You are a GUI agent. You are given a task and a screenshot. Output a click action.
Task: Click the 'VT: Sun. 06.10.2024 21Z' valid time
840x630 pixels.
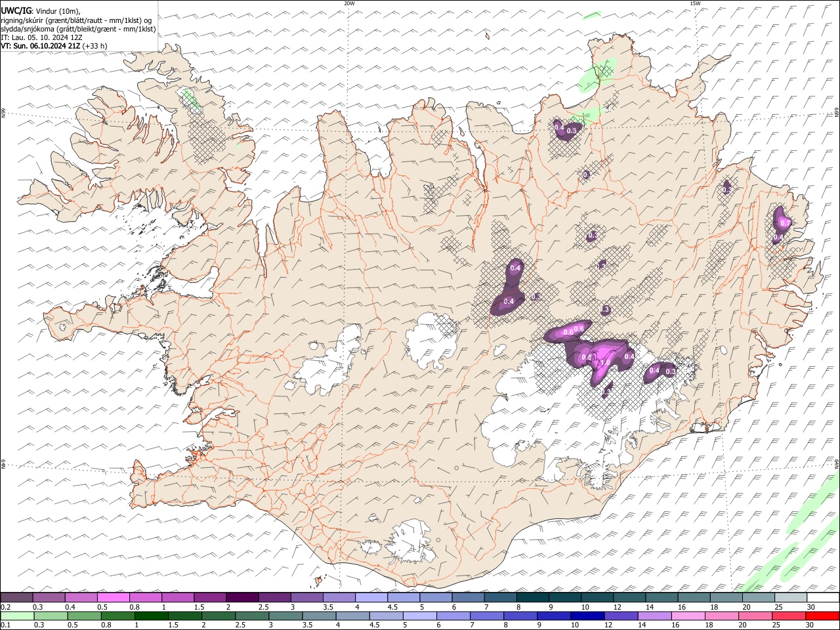[41, 46]
